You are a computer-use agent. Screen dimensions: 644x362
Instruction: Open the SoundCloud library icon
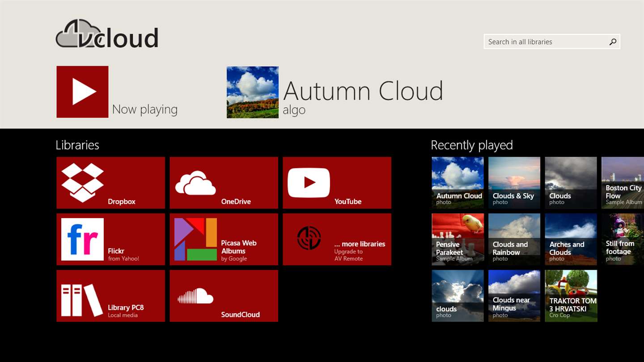195,296
